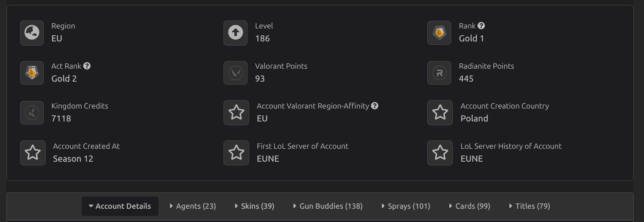Click the First LoL Server star icon

pyautogui.click(x=236, y=153)
